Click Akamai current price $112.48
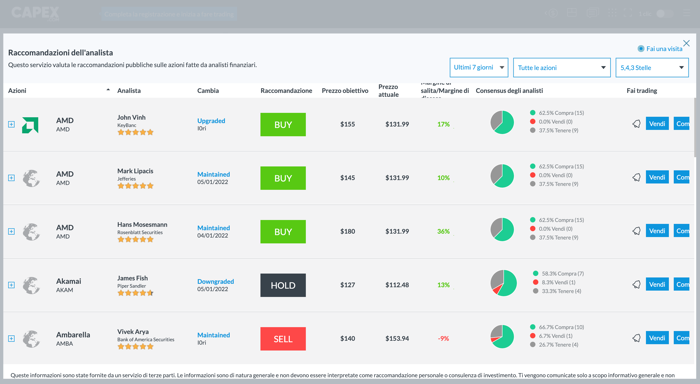The width and height of the screenshot is (700, 384). tap(397, 285)
